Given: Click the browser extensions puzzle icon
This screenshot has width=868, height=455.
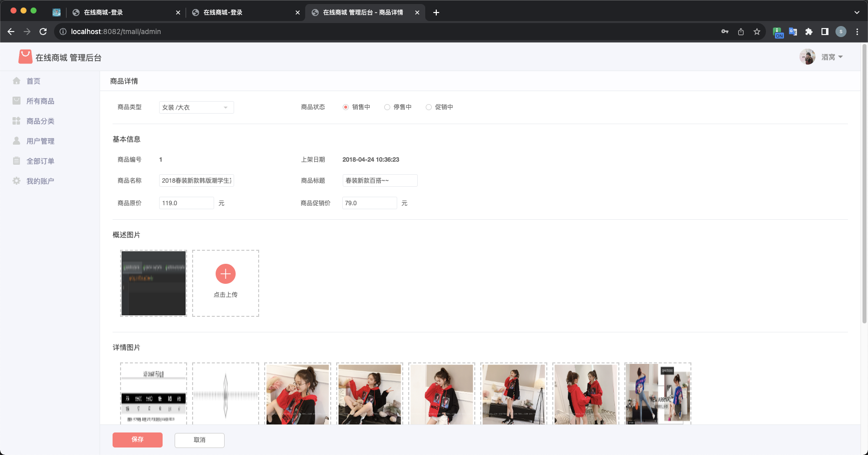Looking at the screenshot, I should [x=809, y=31].
